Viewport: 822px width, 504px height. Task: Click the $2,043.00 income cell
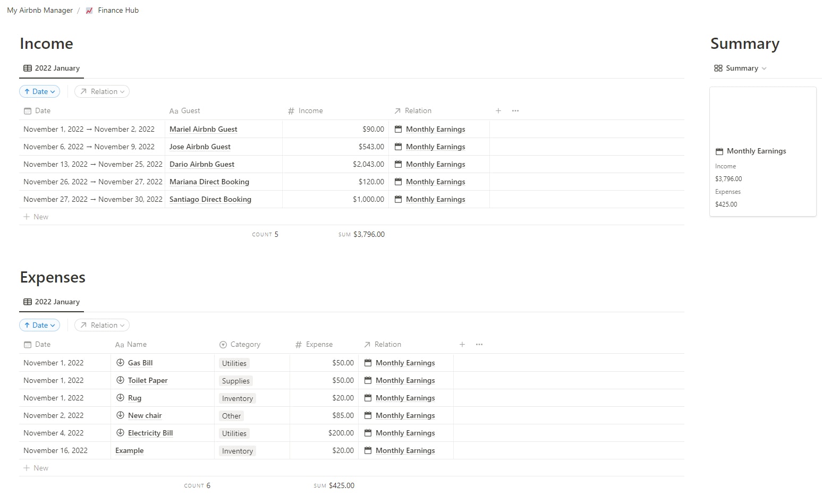335,164
